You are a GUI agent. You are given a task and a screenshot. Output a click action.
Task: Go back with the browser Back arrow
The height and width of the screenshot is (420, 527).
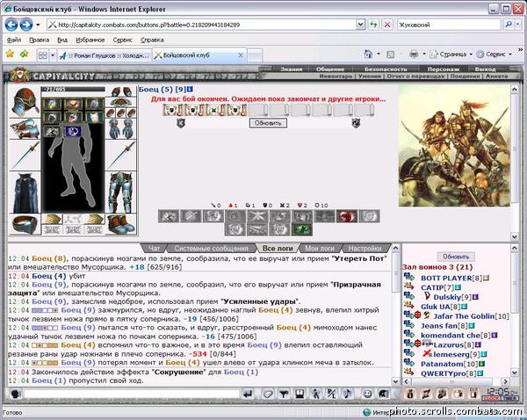pos(11,25)
